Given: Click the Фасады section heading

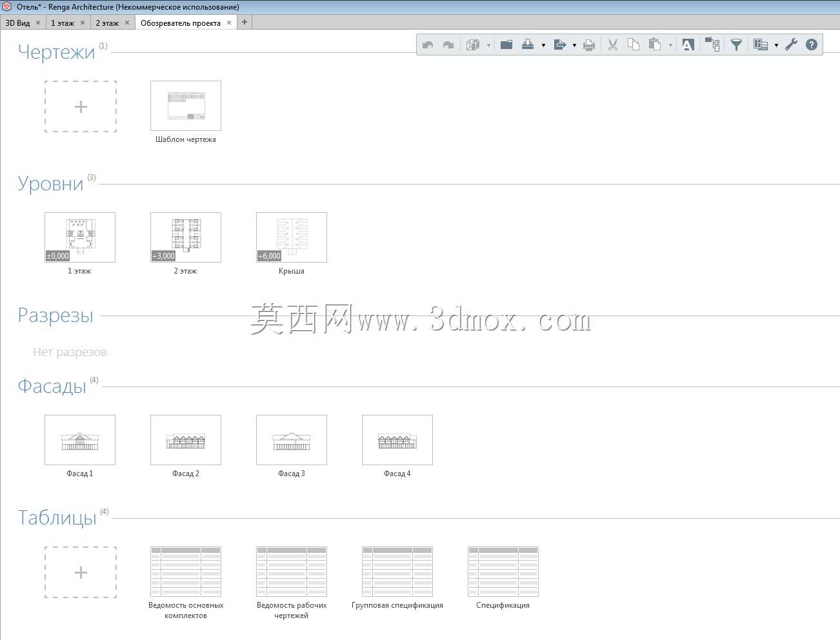Looking at the screenshot, I should point(52,386).
